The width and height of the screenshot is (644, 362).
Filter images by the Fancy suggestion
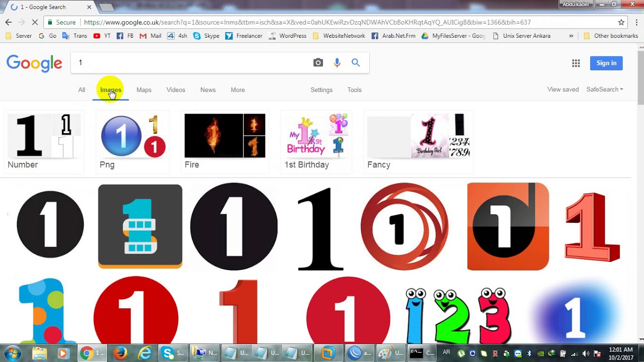(x=418, y=142)
